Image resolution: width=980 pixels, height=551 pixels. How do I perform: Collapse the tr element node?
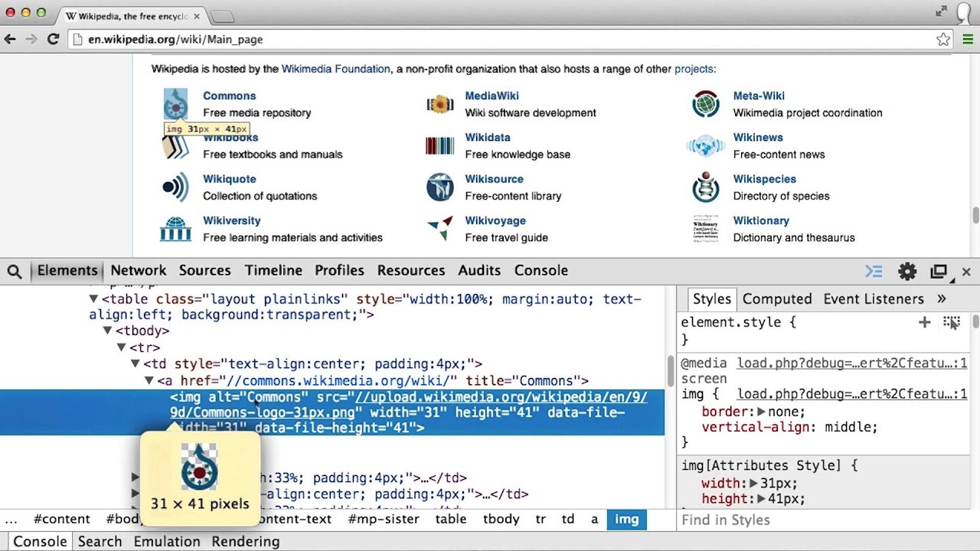121,347
